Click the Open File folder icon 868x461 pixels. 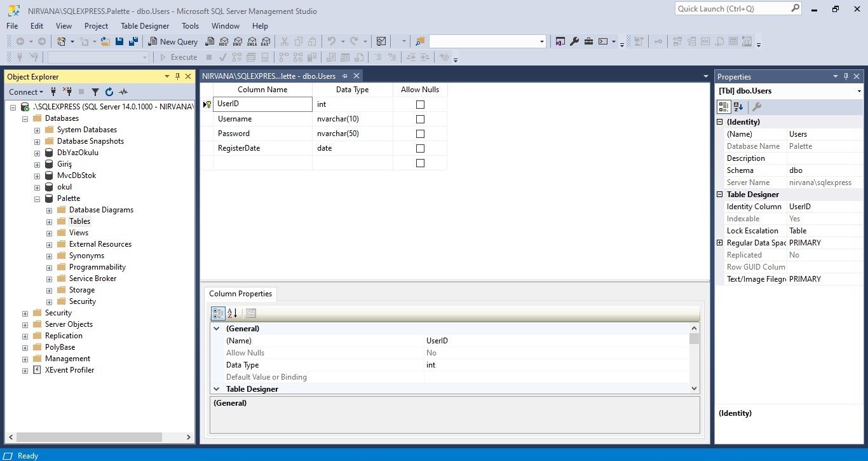point(105,41)
